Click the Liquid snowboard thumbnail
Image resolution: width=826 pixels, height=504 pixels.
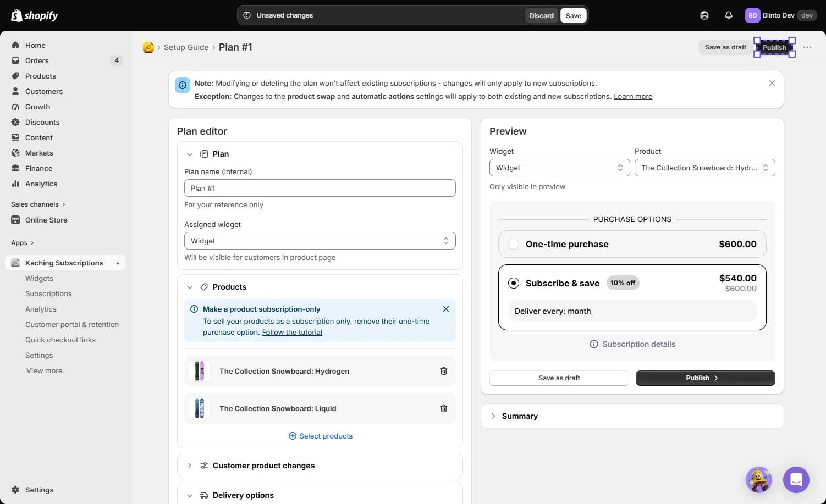(x=200, y=408)
